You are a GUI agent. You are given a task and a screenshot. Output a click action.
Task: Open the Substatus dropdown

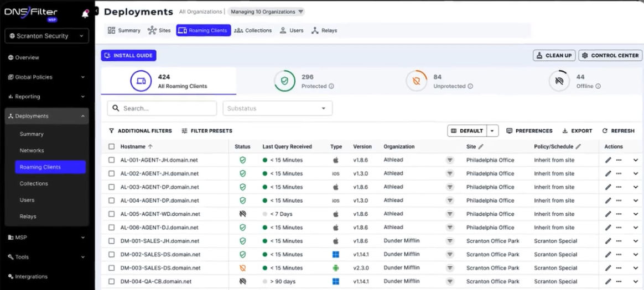click(277, 108)
